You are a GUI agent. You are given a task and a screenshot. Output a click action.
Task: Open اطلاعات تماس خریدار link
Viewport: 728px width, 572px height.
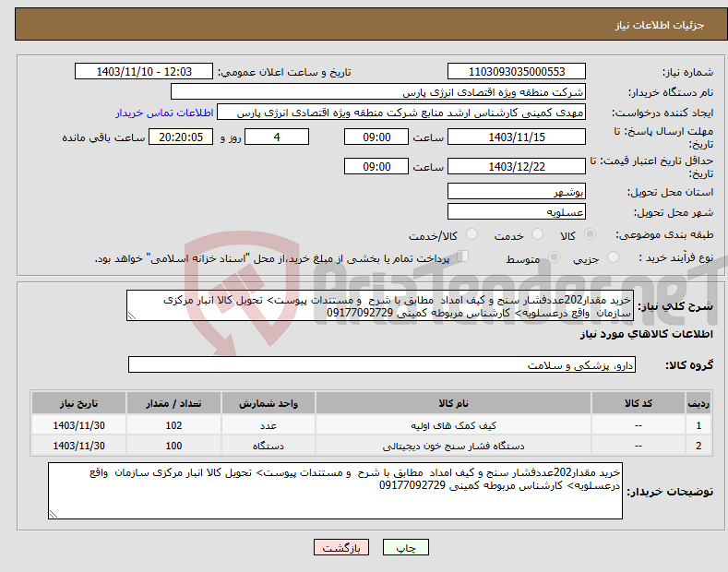[164, 113]
